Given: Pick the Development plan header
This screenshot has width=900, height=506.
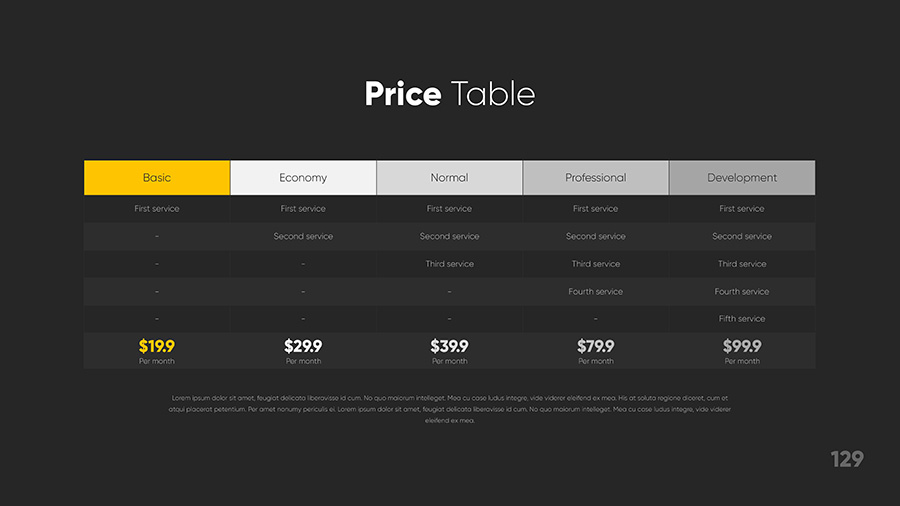Looking at the screenshot, I should pos(741,178).
